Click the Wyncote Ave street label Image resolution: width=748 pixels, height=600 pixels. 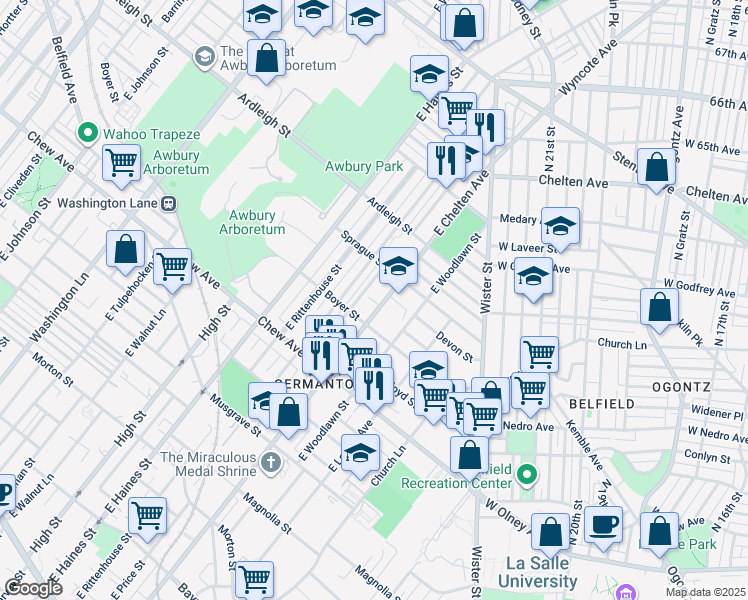(588, 67)
